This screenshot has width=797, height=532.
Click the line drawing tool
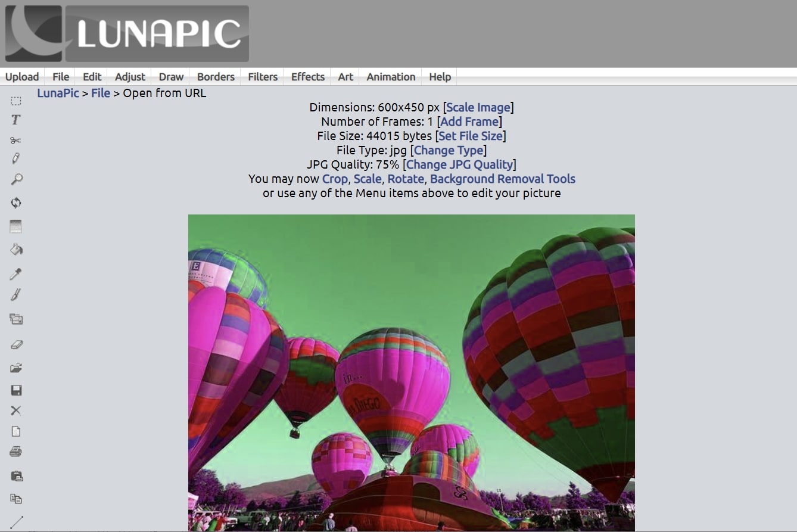[16, 521]
